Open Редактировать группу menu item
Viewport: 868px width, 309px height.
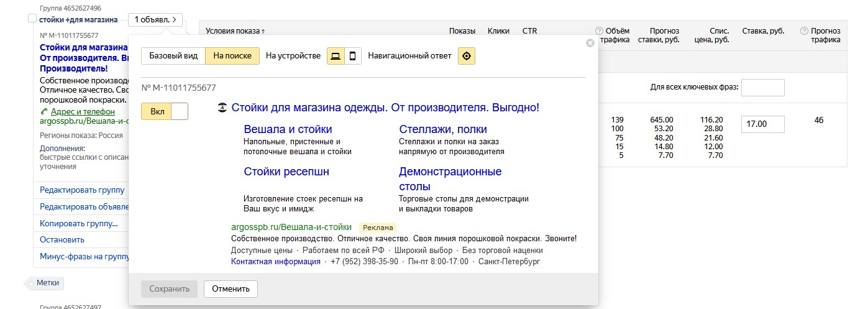(82, 190)
